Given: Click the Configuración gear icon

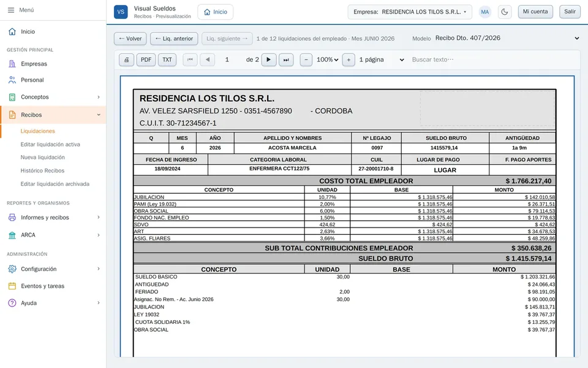Looking at the screenshot, I should point(12,269).
